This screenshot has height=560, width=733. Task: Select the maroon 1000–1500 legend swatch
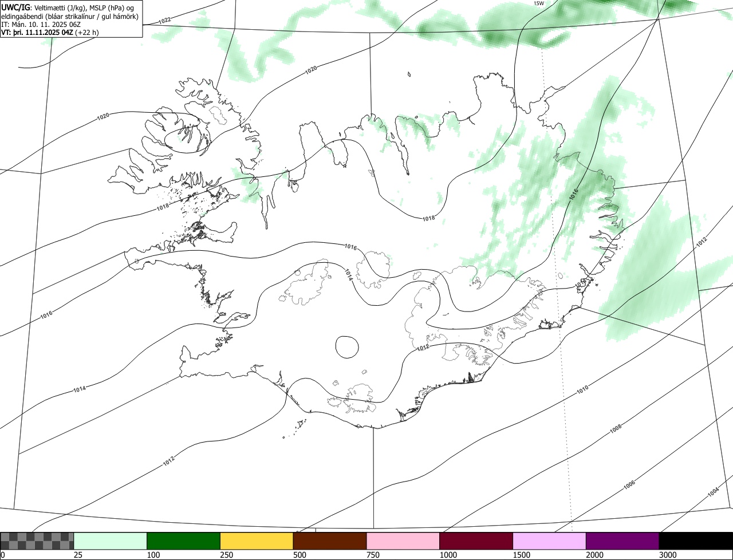476,541
